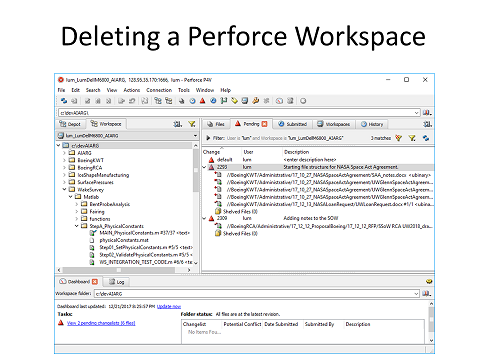Image resolution: width=480 pixels, height=360 pixels.
Task: Open the Tools menu
Action: click(184, 90)
